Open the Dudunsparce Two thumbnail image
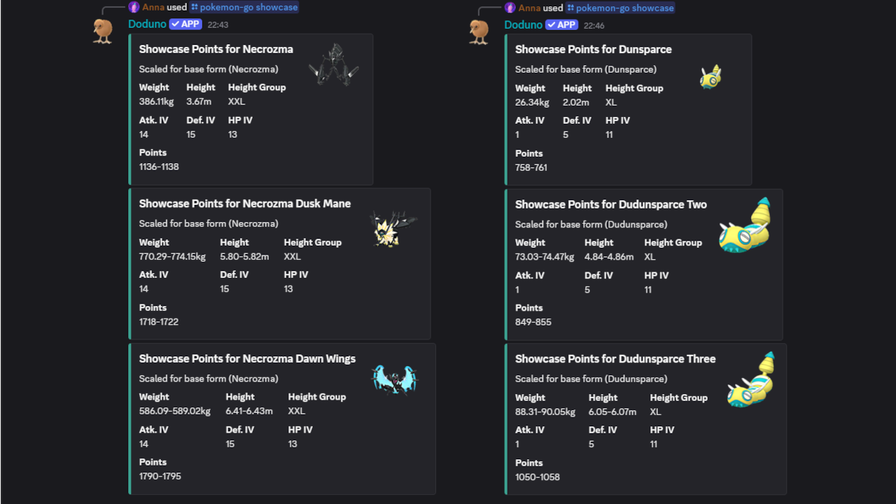Viewport: 896px width, 504px height. (745, 226)
